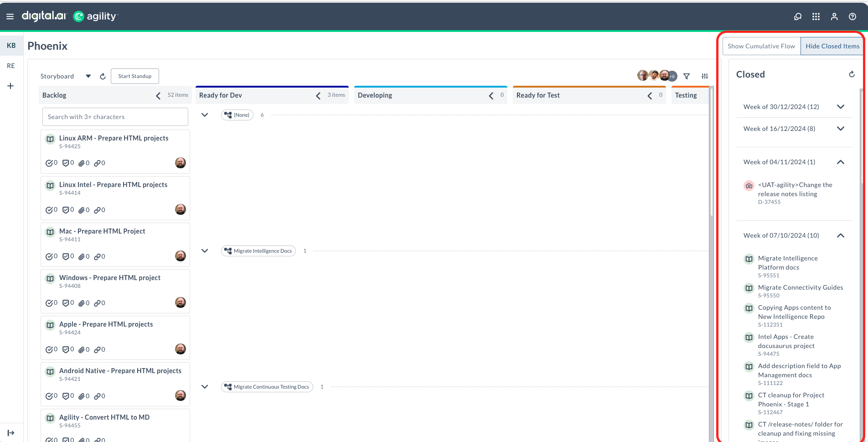The height and width of the screenshot is (442, 868).
Task: Select the KB project tab in sidebar
Action: (x=11, y=45)
